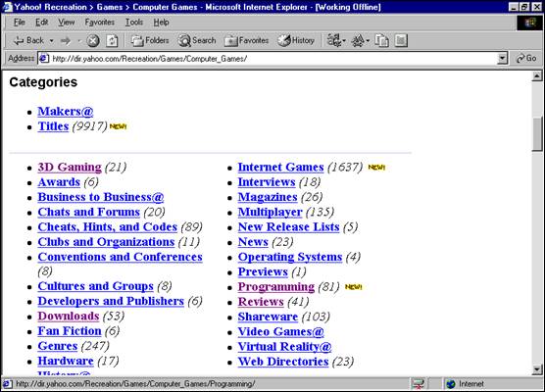Open Developers and Publishers link
The image size is (545, 392).
111,301
